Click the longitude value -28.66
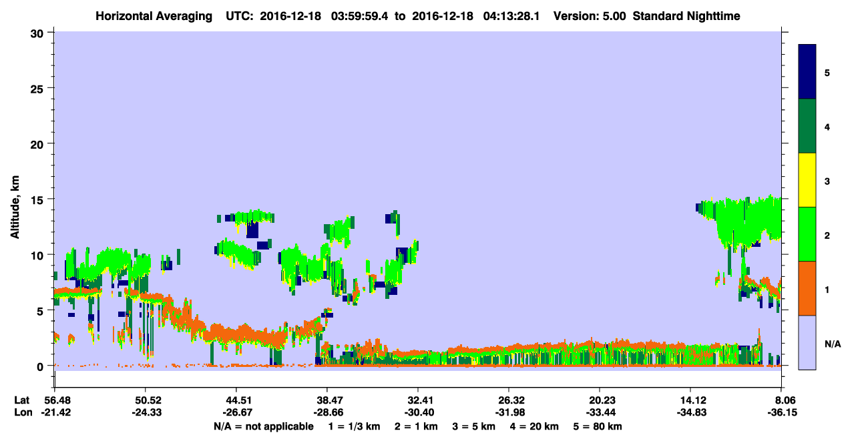 pos(327,413)
